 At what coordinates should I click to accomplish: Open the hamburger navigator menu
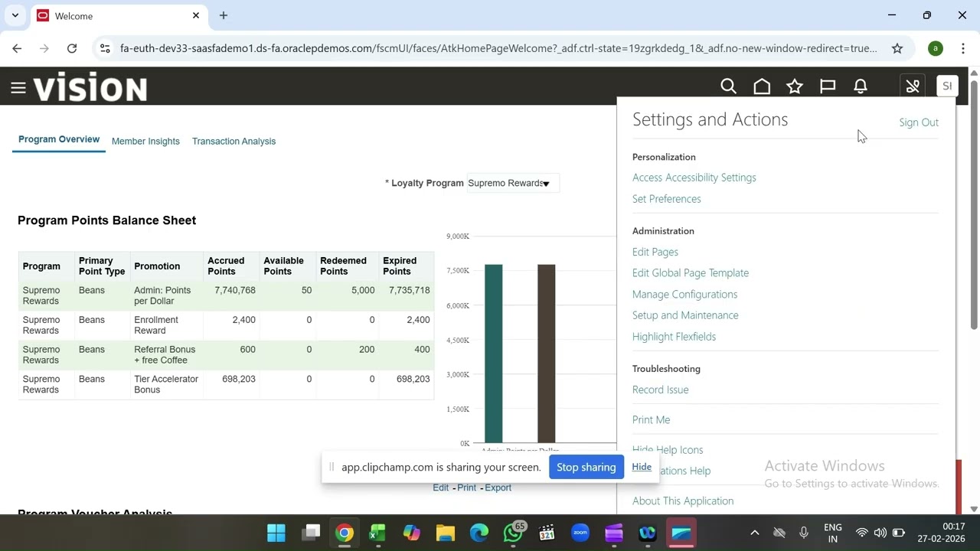point(18,88)
